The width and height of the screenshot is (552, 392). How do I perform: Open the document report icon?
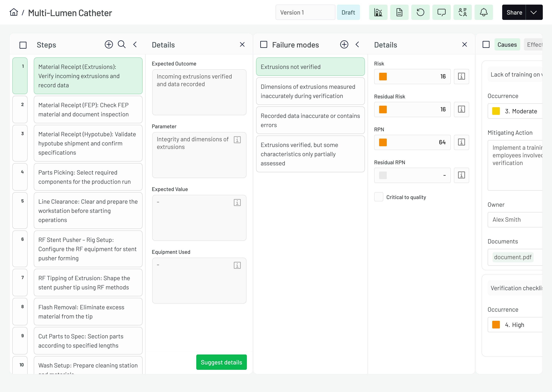click(399, 12)
